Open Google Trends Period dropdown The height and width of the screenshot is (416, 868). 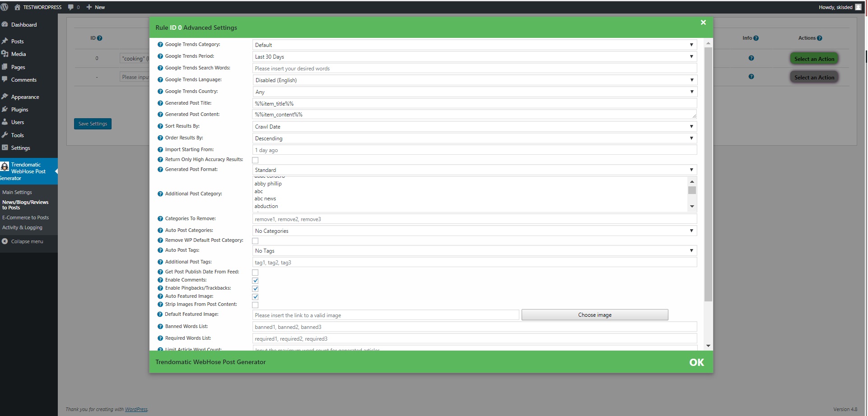pyautogui.click(x=475, y=57)
